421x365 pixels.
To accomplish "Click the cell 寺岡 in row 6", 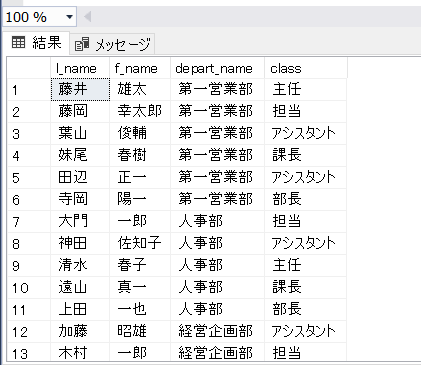I will (x=80, y=199).
